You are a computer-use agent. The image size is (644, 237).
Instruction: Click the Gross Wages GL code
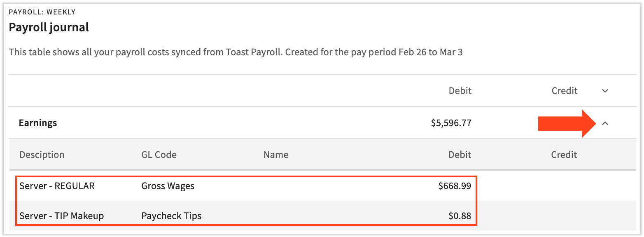168,186
